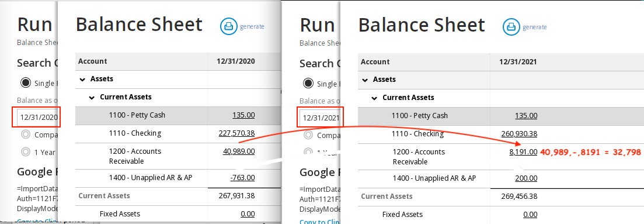This screenshot has height=224, width=644.
Task: Select the Compa radio button in the left Run panel
Action: [26, 135]
